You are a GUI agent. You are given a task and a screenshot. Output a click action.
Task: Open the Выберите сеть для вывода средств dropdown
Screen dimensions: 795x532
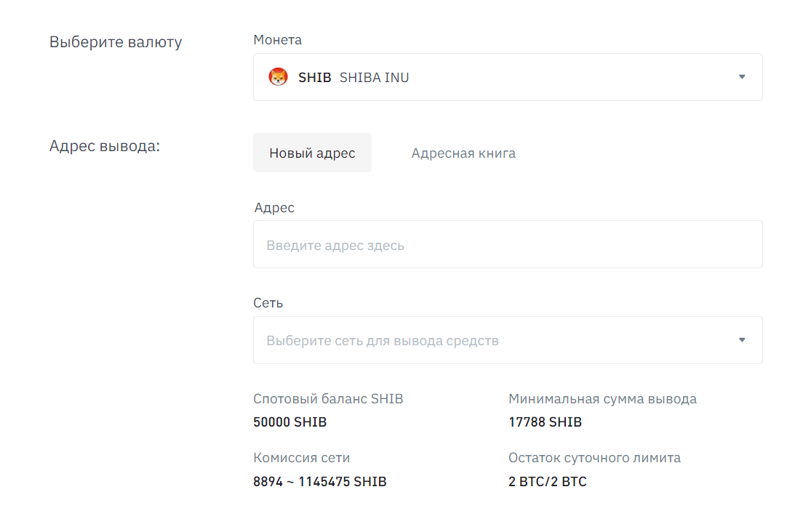pos(508,340)
